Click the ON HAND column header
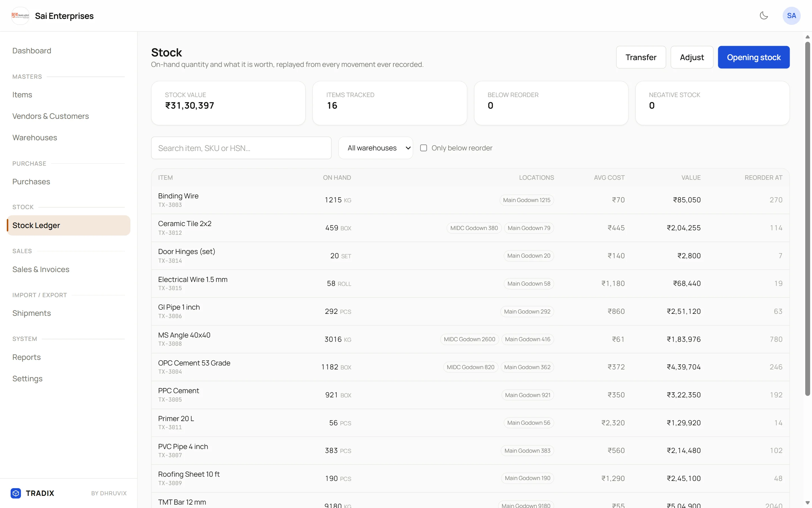 point(337,178)
